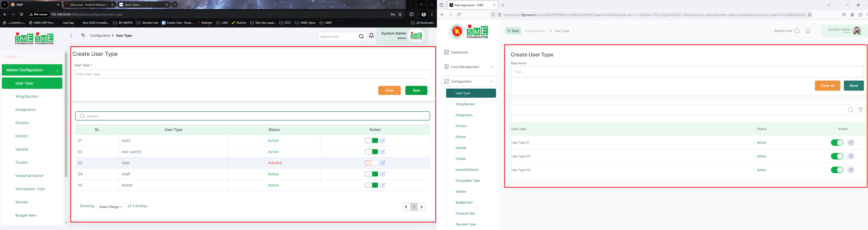
Task: Open the All Bookmarks folder in Chrome
Action: coord(422,23)
